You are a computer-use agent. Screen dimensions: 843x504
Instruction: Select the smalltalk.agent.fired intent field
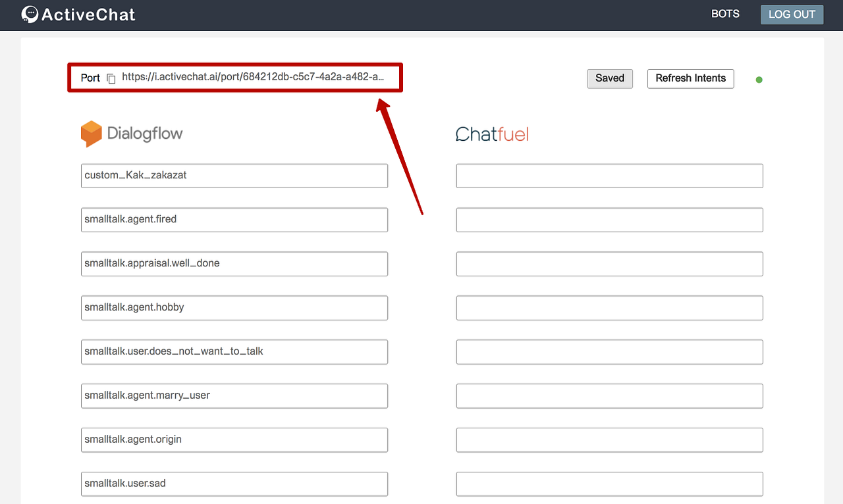tap(234, 219)
